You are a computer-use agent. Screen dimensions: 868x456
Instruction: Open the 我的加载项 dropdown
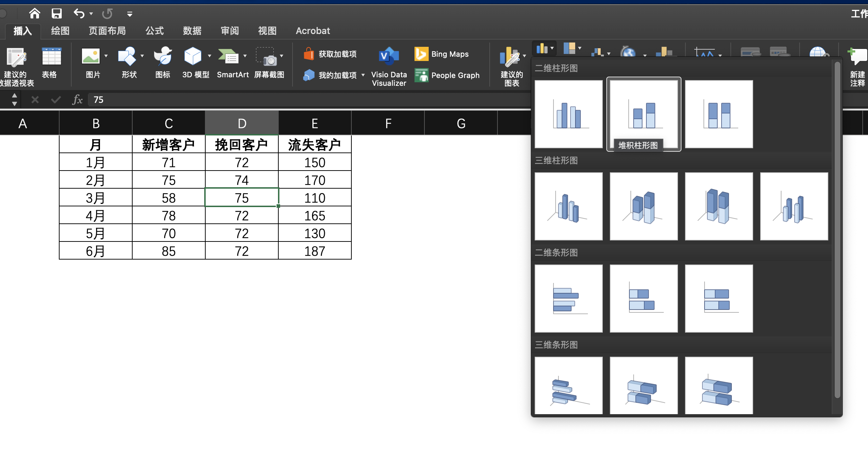[362, 75]
